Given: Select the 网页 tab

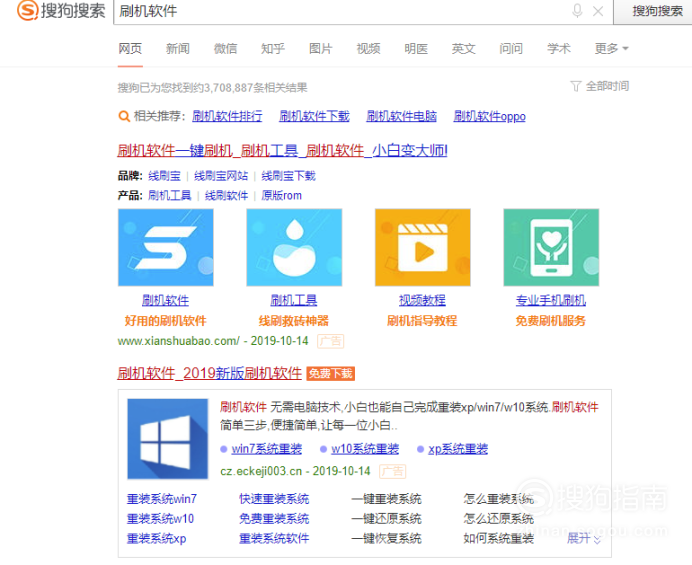Looking at the screenshot, I should pos(130,48).
